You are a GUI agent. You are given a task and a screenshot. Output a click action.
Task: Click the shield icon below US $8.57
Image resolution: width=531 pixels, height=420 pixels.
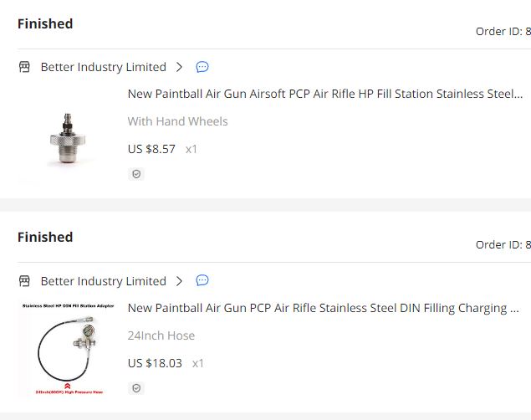pos(137,174)
